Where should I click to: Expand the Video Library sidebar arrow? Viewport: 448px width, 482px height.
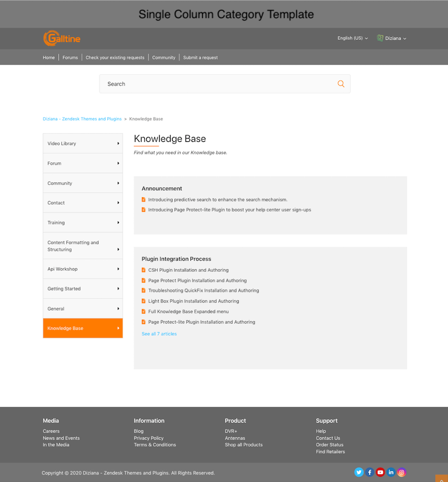(118, 143)
